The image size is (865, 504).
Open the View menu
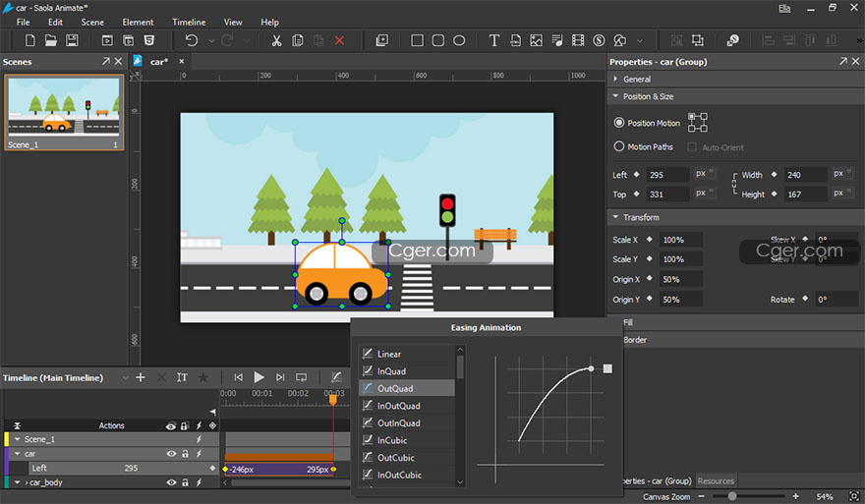coord(233,22)
